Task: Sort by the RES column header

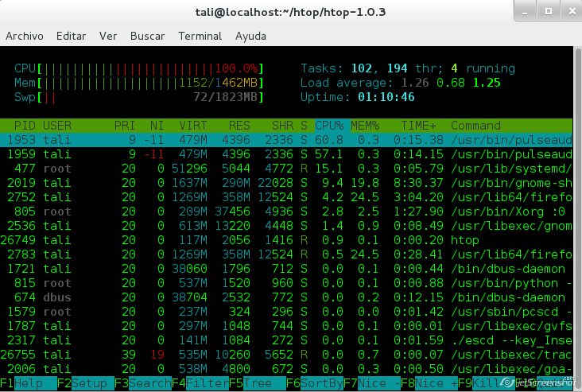Action: pyautogui.click(x=239, y=126)
